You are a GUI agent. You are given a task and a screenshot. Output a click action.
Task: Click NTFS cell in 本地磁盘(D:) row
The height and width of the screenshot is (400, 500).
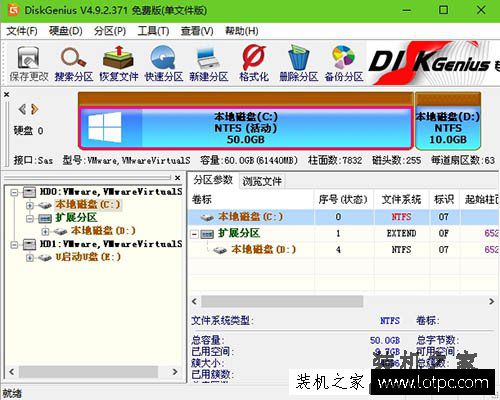401,250
